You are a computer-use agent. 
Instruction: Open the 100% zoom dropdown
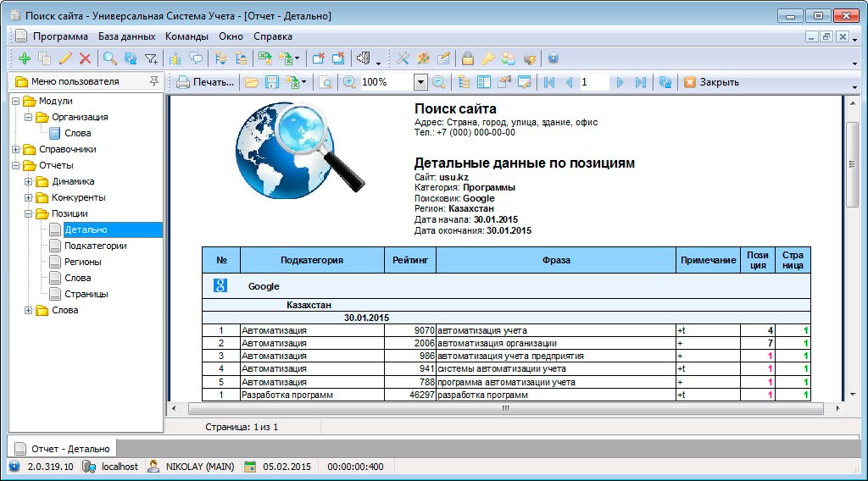coord(420,82)
